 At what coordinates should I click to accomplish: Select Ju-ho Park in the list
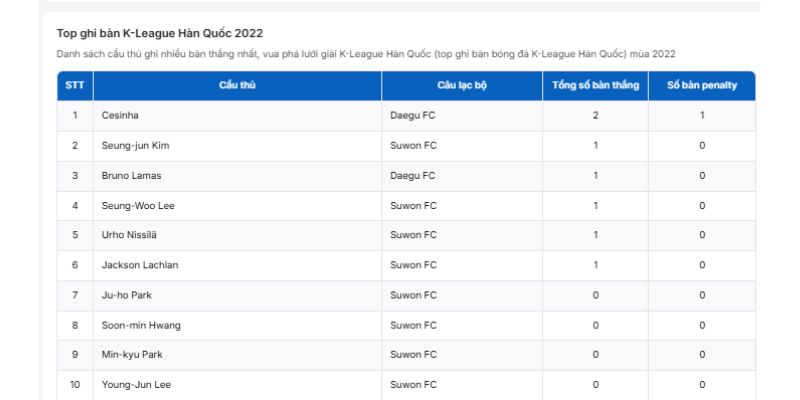127,296
